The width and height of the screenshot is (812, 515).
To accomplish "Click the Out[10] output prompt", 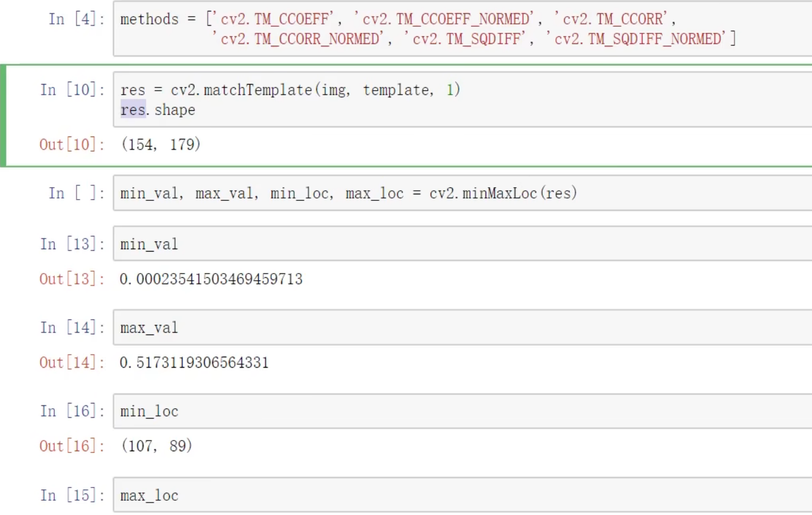I will pos(67,144).
